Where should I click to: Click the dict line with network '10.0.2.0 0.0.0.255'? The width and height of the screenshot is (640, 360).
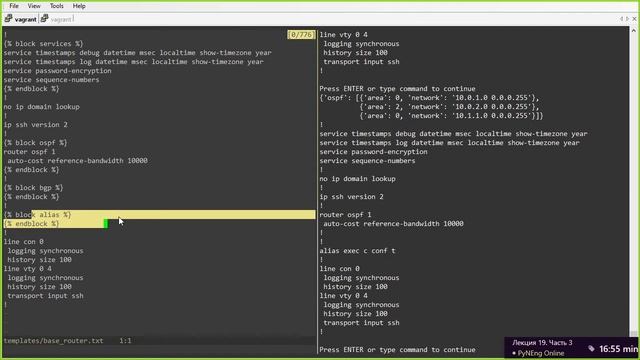click(x=449, y=107)
